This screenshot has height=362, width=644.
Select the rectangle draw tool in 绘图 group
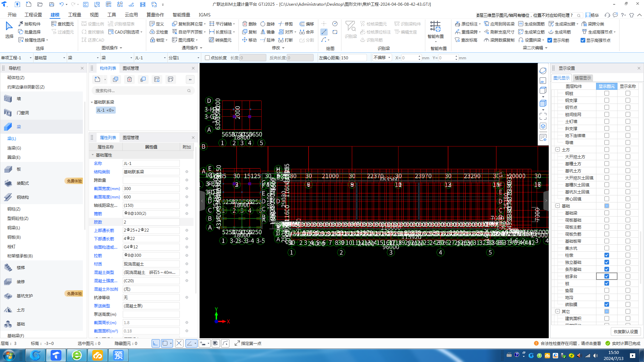(x=335, y=32)
